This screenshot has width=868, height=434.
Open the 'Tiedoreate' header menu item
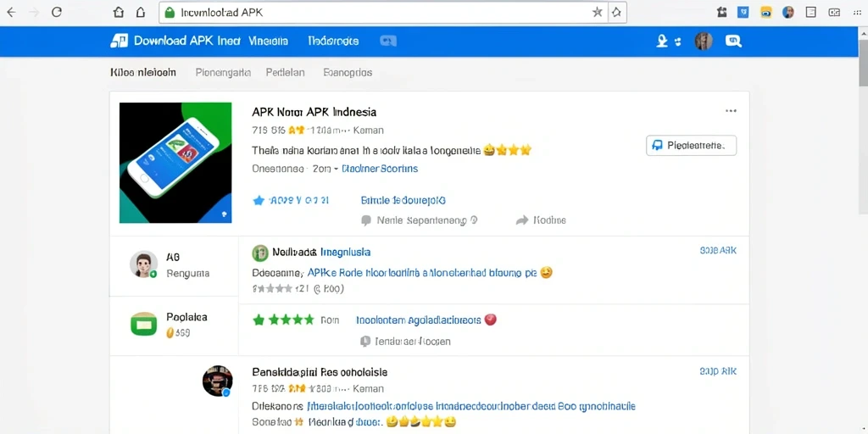(x=333, y=41)
